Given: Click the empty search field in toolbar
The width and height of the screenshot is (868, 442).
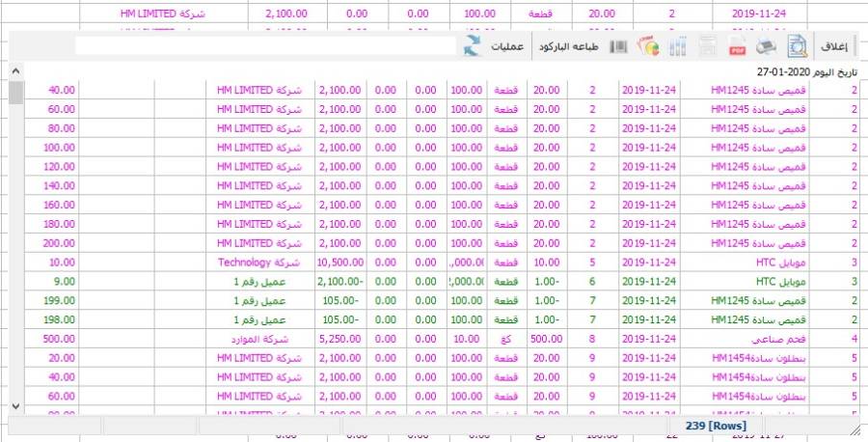Looking at the screenshot, I should click(266, 46).
